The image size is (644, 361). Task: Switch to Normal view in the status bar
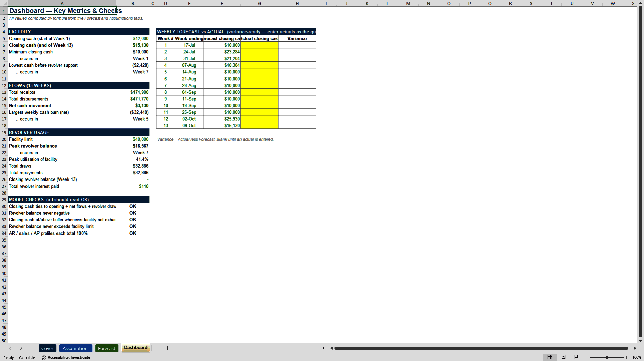pyautogui.click(x=550, y=357)
